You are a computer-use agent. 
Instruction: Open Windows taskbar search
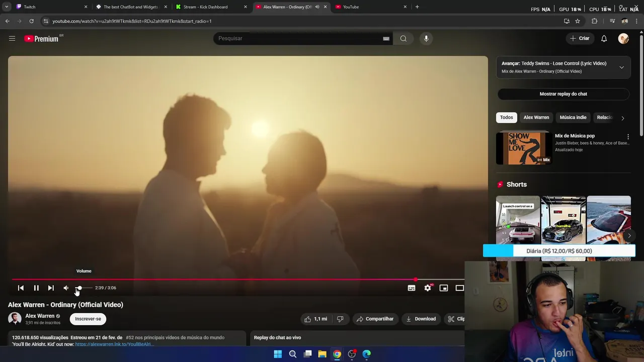point(293,354)
